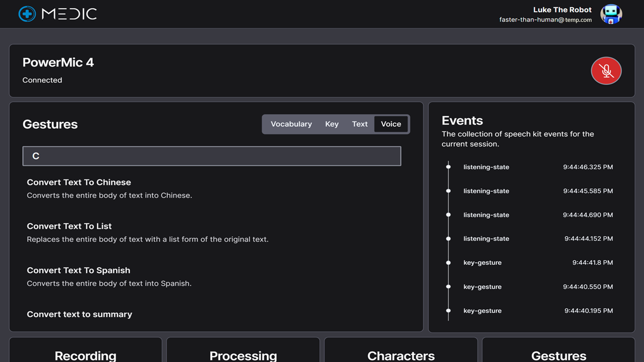
Task: Click the muted microphone button
Action: point(606,71)
